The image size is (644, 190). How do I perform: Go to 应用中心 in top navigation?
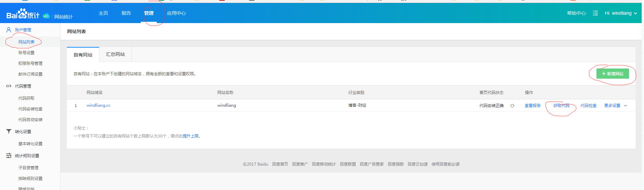176,13
